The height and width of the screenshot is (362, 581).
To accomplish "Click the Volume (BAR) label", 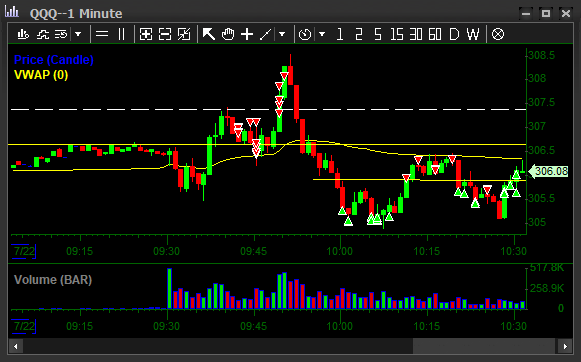I will coord(53,280).
